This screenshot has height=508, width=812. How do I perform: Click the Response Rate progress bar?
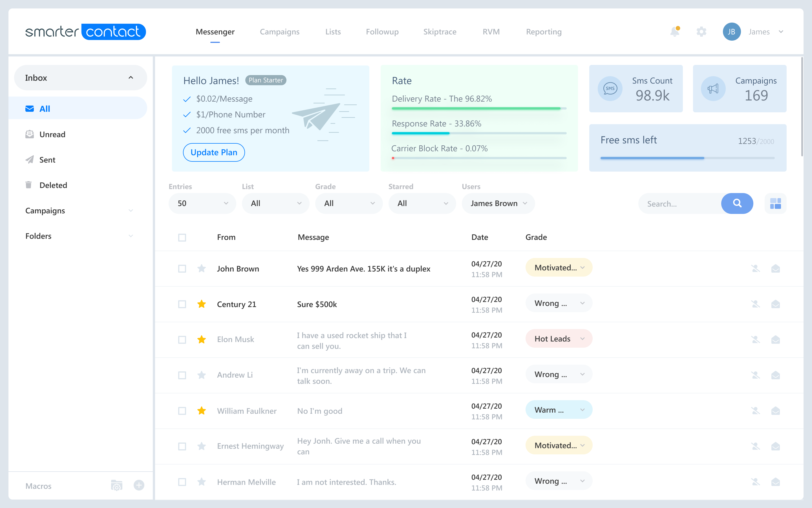(x=479, y=133)
